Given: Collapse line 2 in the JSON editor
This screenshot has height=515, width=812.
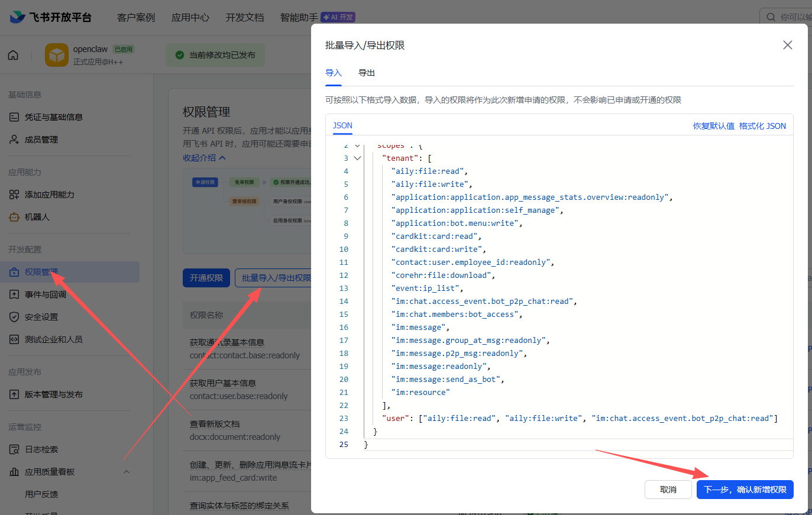Looking at the screenshot, I should pyautogui.click(x=358, y=145).
